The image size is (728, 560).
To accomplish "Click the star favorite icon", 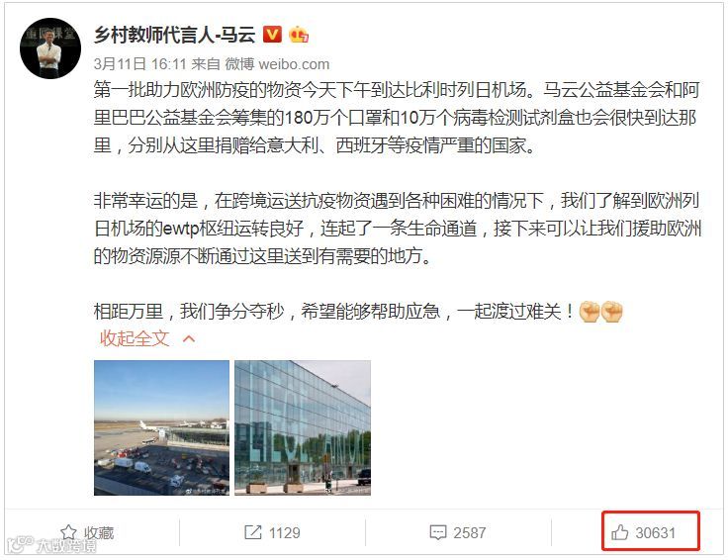I will (x=68, y=532).
